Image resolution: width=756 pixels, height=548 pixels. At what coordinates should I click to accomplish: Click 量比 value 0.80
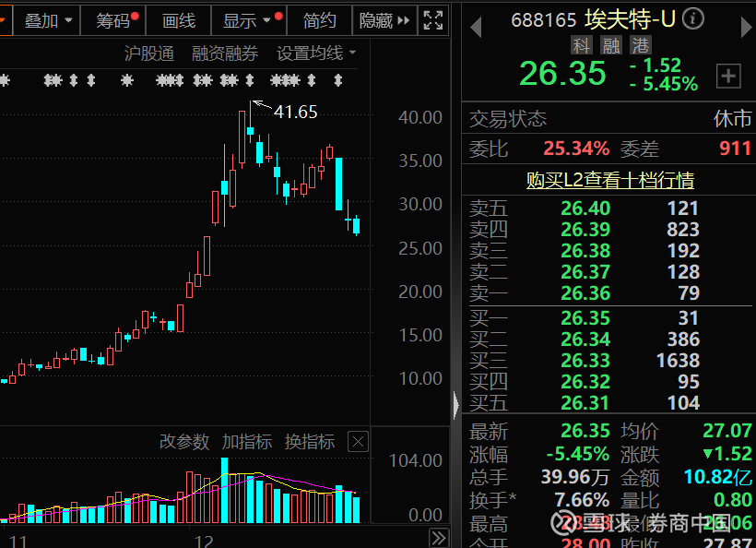point(732,500)
